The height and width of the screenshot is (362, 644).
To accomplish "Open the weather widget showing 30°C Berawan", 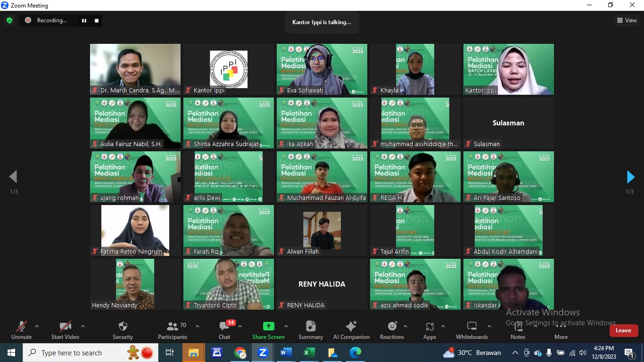I will click(472, 353).
